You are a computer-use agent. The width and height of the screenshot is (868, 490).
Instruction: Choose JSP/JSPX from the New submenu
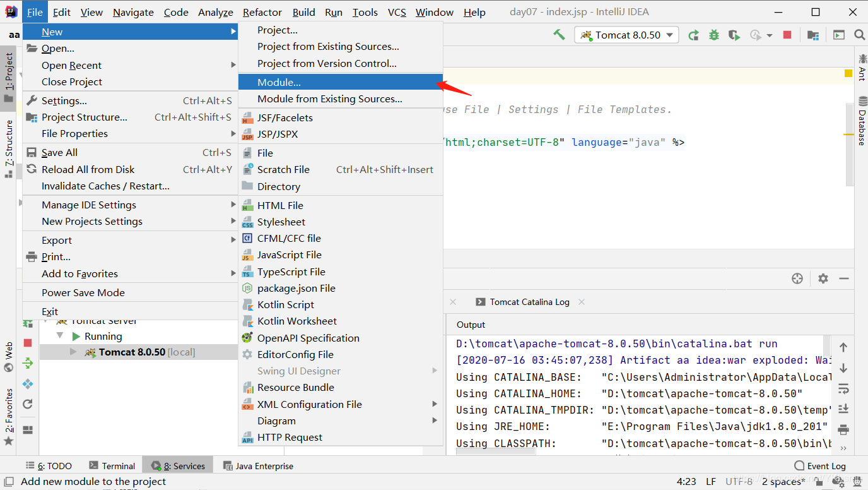[341, 134]
